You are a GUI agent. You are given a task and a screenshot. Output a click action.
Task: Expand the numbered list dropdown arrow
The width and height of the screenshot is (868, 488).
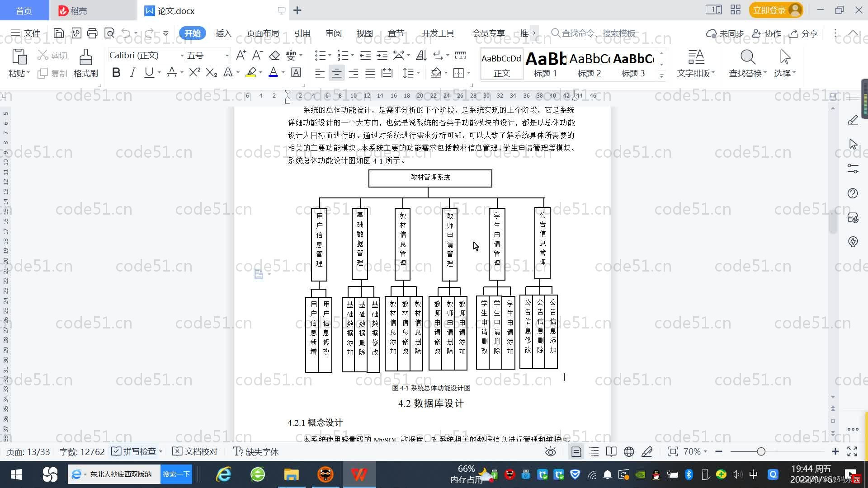[352, 55]
